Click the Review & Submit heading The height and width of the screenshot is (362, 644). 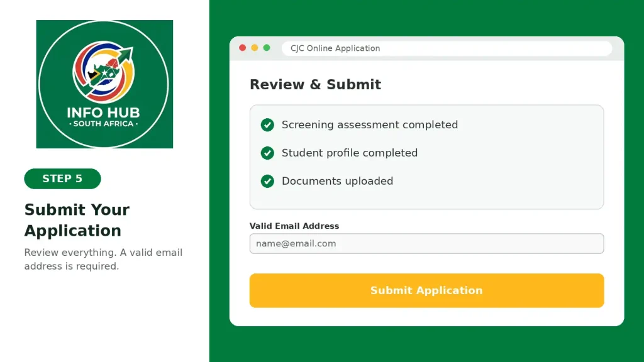tap(316, 85)
